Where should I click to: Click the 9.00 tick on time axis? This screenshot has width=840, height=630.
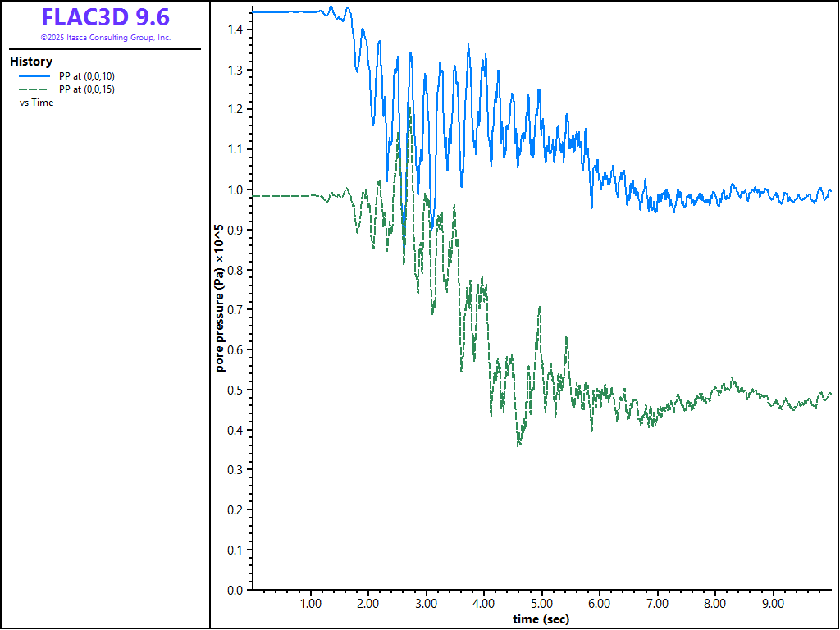[774, 604]
